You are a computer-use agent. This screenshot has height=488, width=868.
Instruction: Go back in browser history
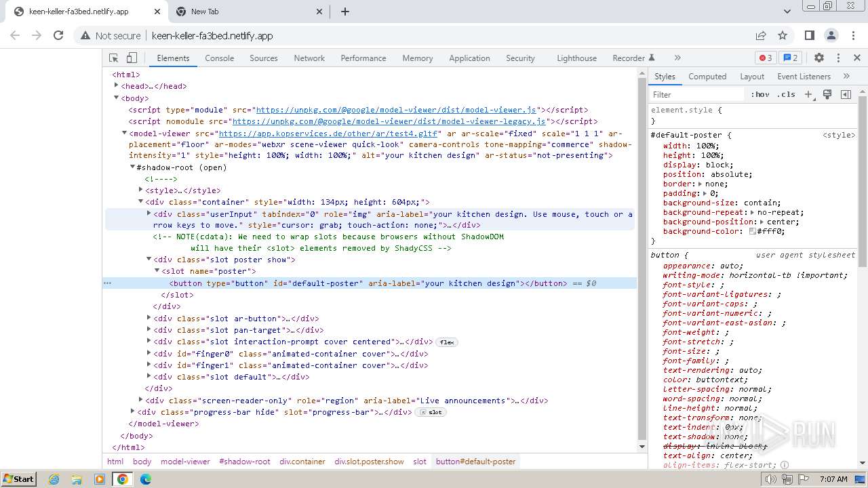[15, 35]
